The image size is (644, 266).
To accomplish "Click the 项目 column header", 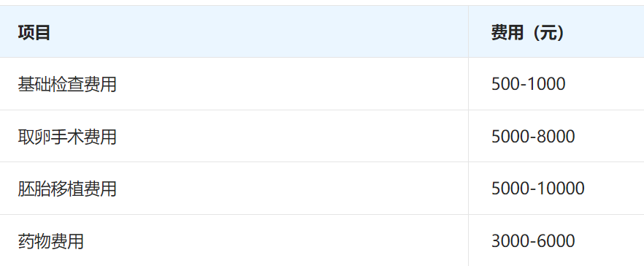I will (234, 31).
